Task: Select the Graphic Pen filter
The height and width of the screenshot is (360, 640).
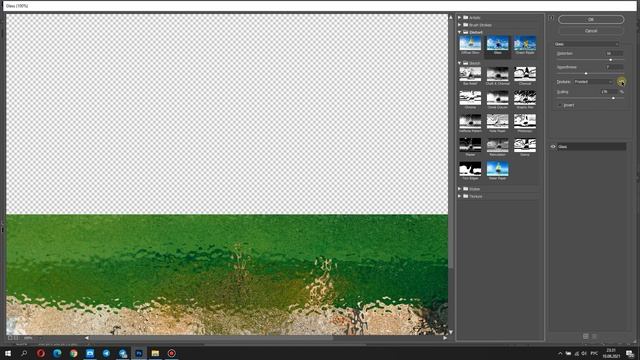Action: [525, 98]
